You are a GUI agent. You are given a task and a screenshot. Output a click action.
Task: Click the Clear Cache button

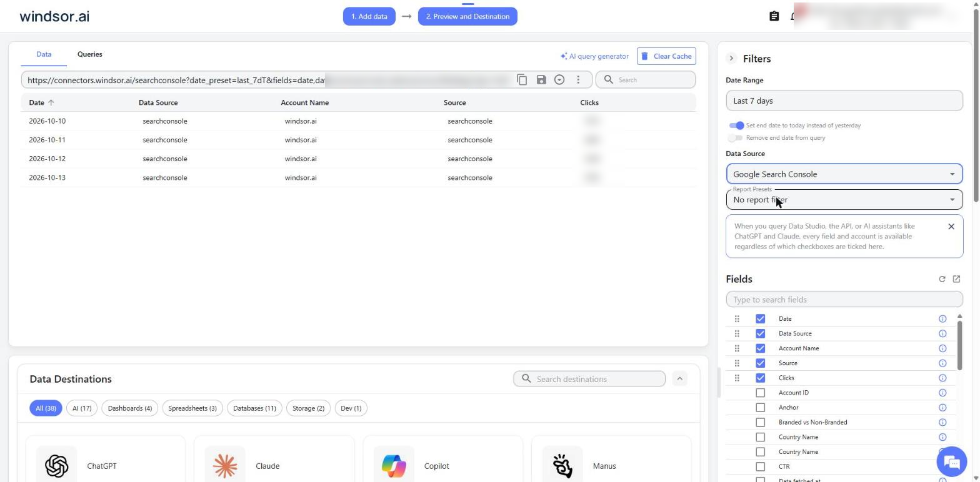(x=666, y=56)
